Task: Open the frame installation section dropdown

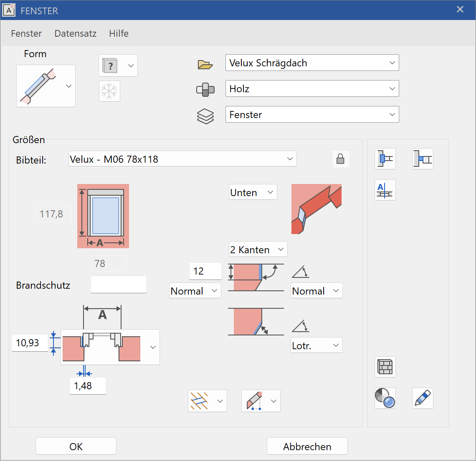Action: pyautogui.click(x=110, y=347)
